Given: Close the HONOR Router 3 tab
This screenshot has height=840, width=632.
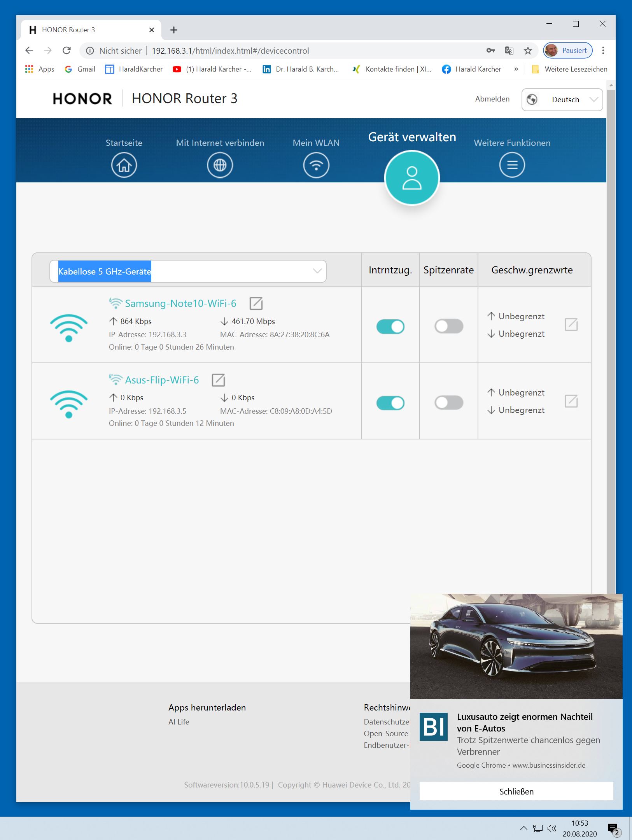Looking at the screenshot, I should pyautogui.click(x=152, y=30).
